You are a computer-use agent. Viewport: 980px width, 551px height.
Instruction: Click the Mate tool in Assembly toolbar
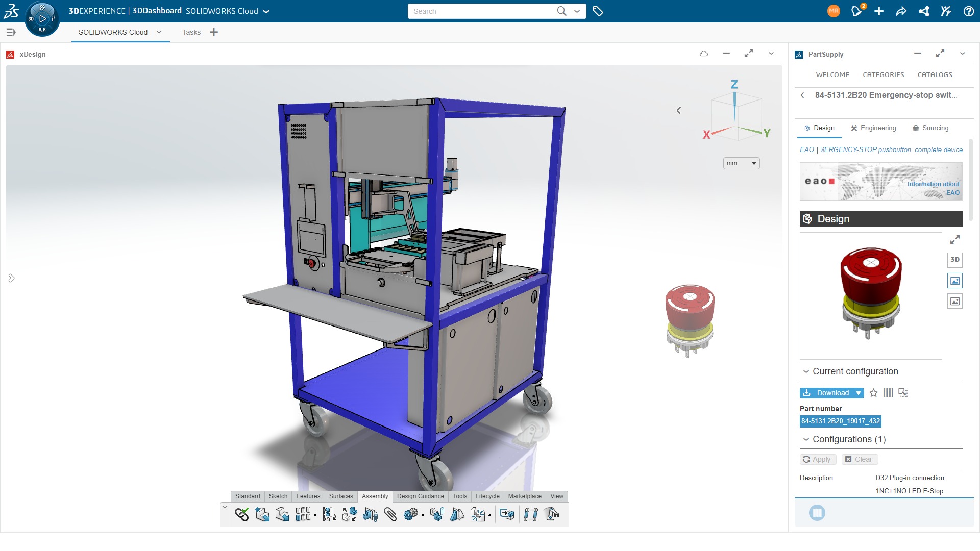pos(240,513)
